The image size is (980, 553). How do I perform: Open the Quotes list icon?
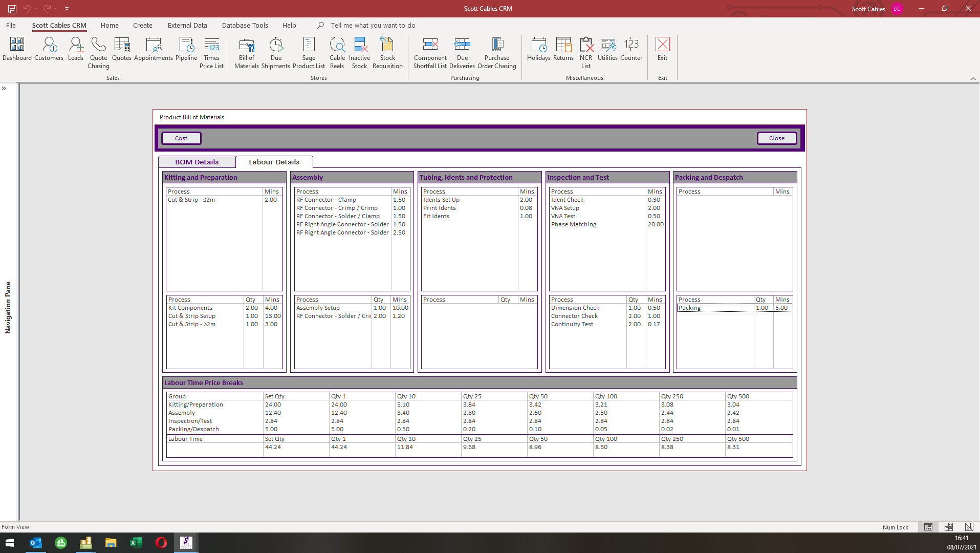pos(122,49)
